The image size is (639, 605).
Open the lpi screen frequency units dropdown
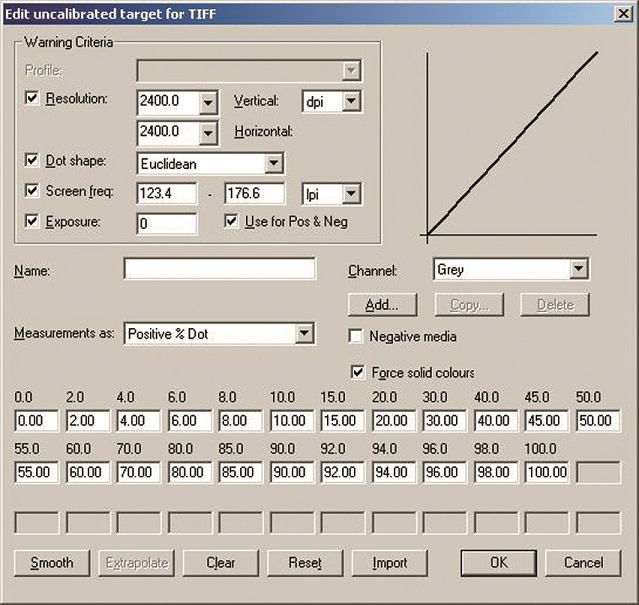click(x=350, y=193)
